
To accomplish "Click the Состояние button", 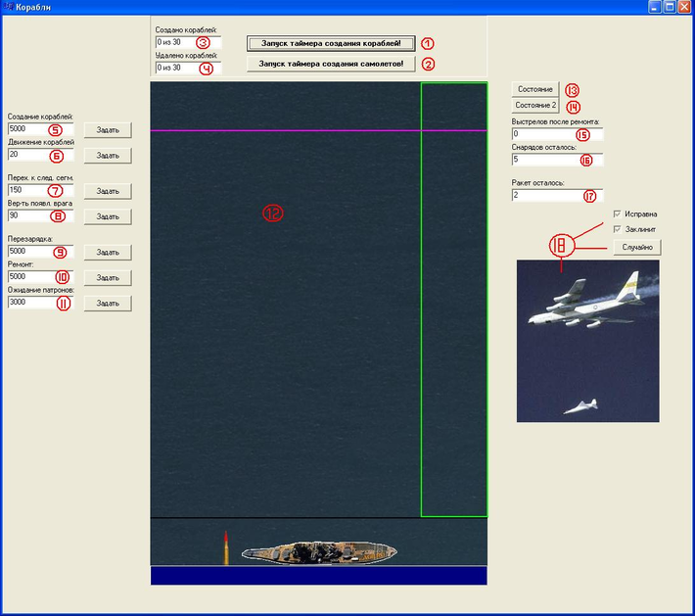I will [x=535, y=89].
